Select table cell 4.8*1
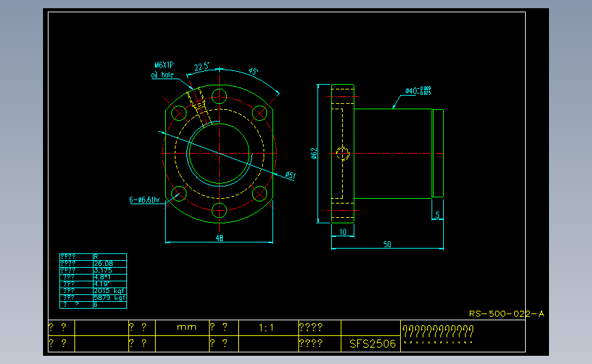This screenshot has height=364, width=592. pyautogui.click(x=110, y=277)
